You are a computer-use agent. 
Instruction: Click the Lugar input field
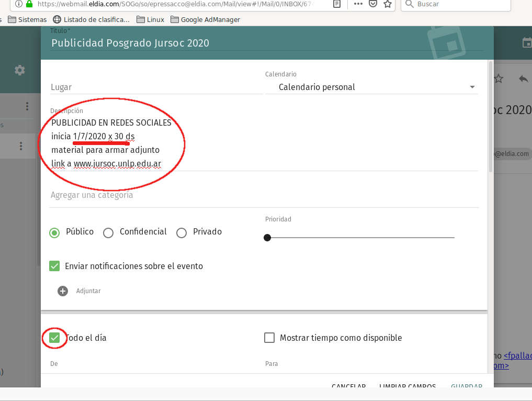pyautogui.click(x=156, y=87)
